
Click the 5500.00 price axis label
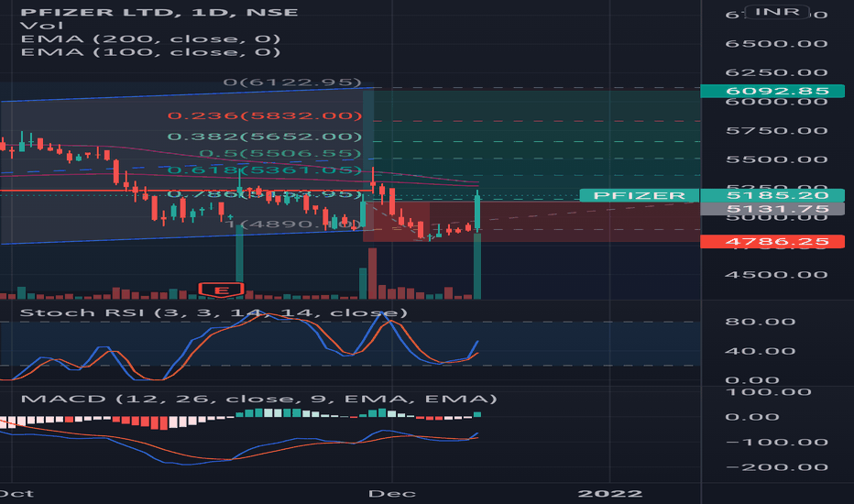point(777,159)
